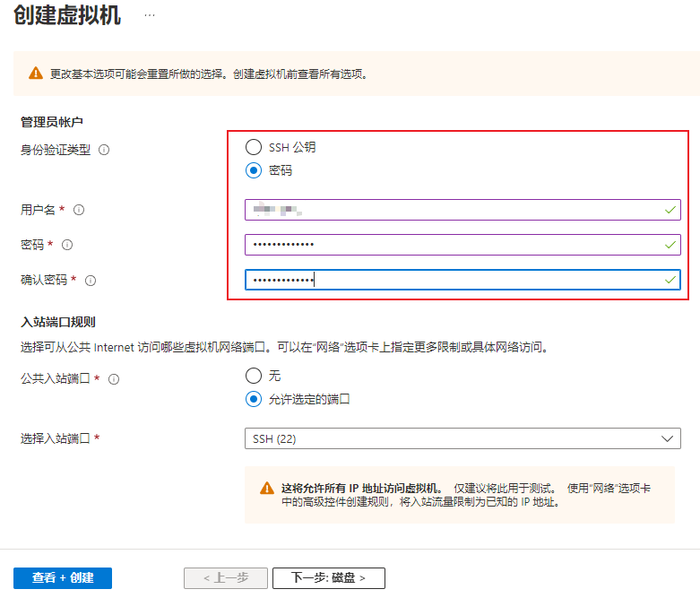Click the 公共入站端口 label text

coord(56,378)
